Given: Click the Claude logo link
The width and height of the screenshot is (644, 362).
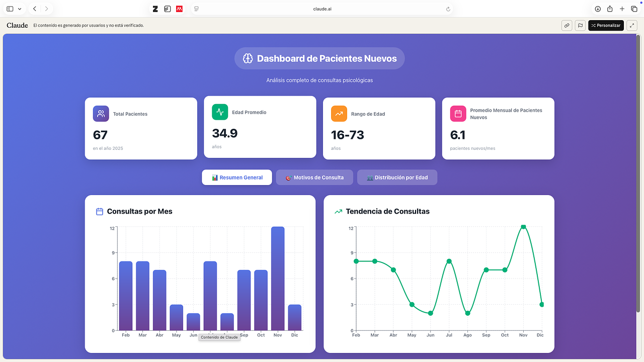Looking at the screenshot, I should (x=17, y=25).
